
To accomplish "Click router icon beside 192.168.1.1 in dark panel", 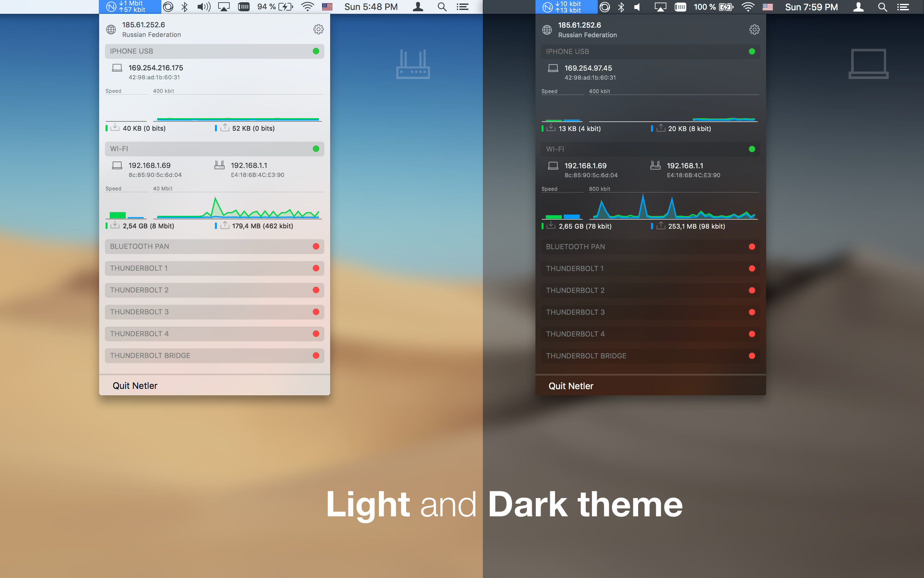I will point(655,165).
